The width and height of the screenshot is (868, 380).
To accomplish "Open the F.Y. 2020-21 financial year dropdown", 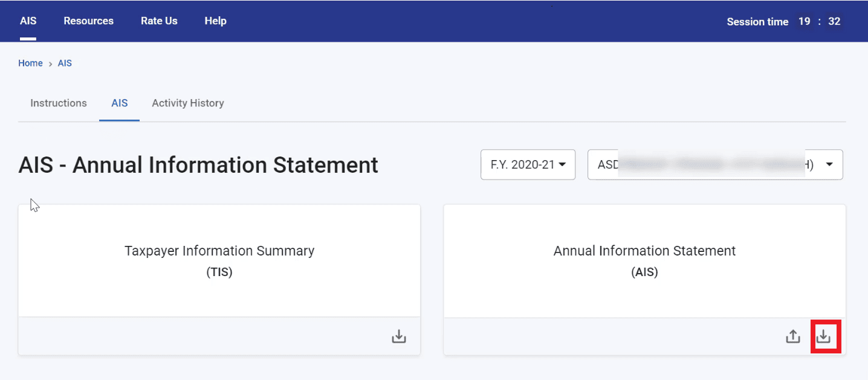I will tap(528, 164).
